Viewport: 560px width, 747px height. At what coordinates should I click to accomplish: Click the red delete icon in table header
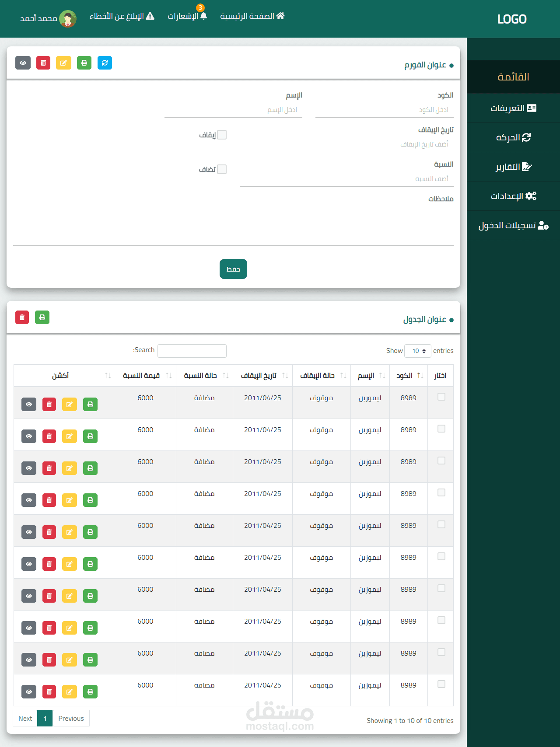click(22, 318)
